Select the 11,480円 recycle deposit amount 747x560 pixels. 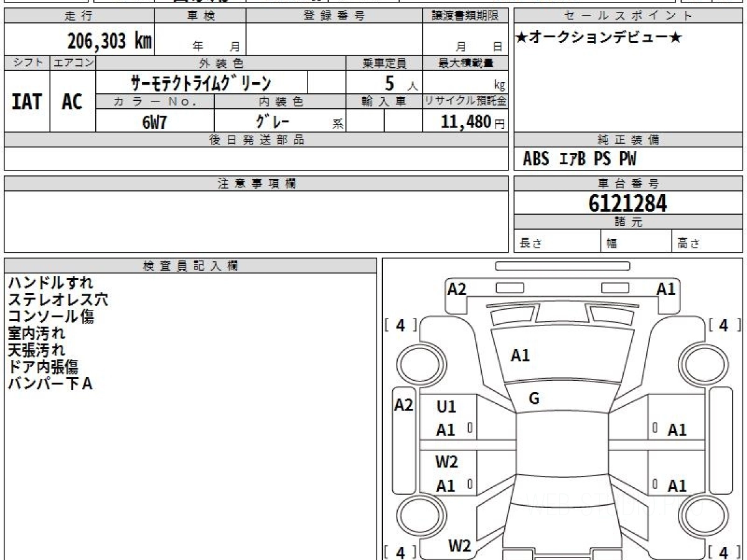(473, 122)
